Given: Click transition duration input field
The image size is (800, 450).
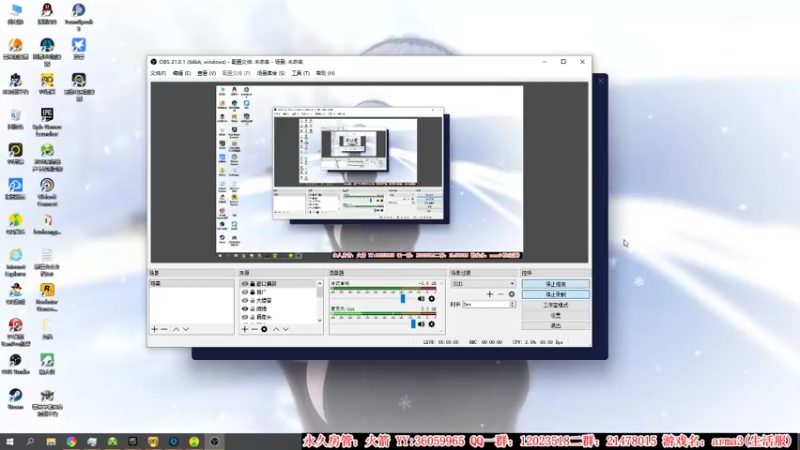Looking at the screenshot, I should pyautogui.click(x=486, y=304).
